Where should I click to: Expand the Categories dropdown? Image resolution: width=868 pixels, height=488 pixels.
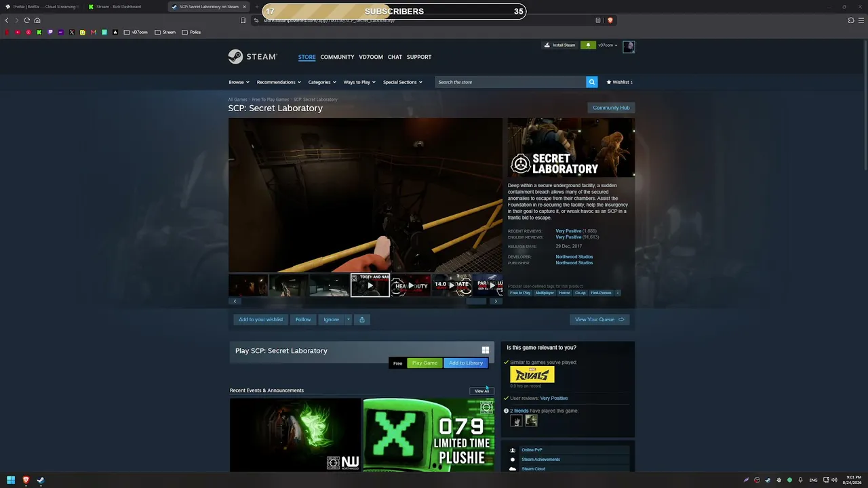(322, 82)
